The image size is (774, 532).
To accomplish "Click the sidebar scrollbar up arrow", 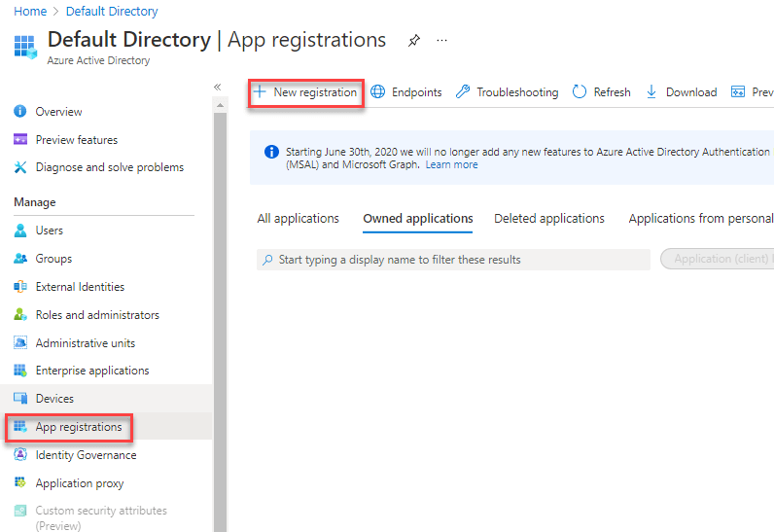I will [220, 105].
